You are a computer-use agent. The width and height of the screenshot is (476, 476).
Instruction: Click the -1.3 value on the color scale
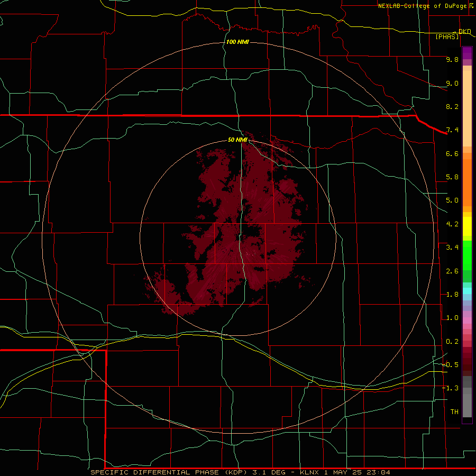450,388
